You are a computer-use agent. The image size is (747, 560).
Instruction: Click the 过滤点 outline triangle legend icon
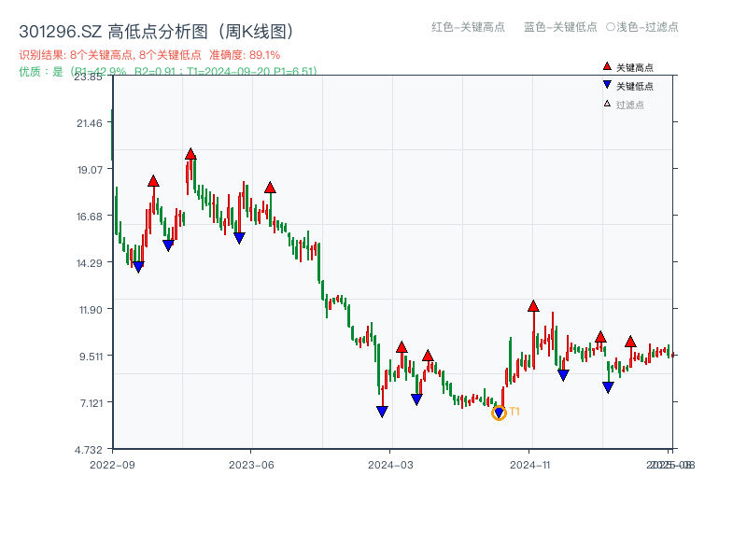coord(607,103)
